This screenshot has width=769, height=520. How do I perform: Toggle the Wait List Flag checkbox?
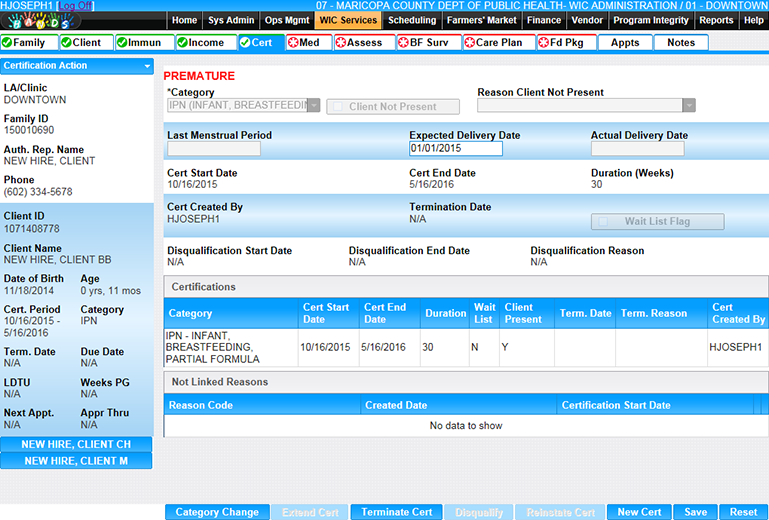[601, 222]
